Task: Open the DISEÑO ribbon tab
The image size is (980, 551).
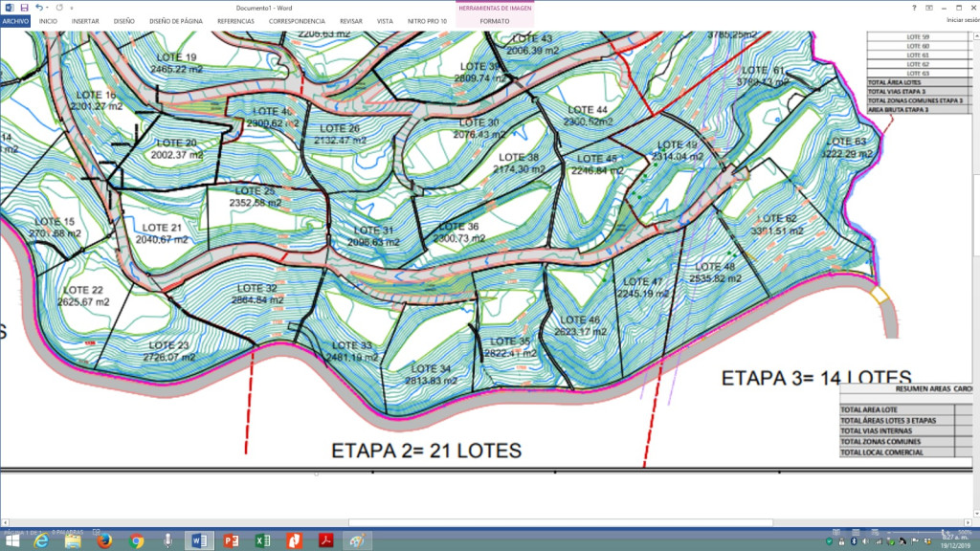Action: [x=123, y=21]
